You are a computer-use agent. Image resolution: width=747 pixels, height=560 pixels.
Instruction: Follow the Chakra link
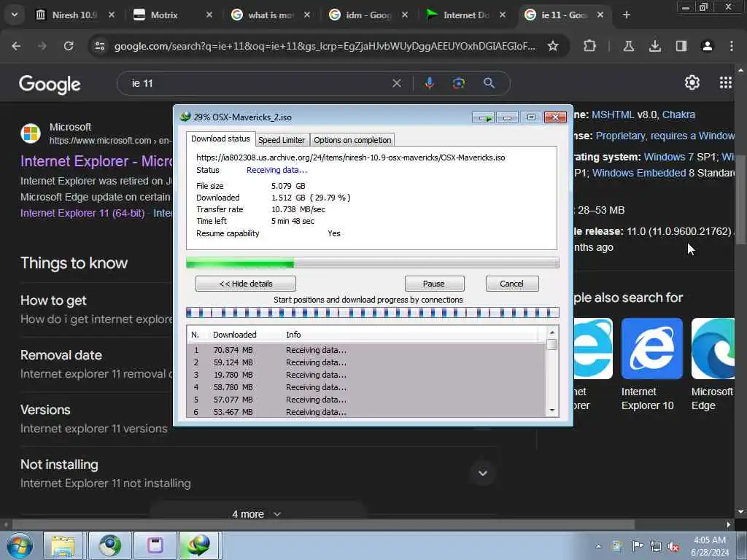[678, 114]
